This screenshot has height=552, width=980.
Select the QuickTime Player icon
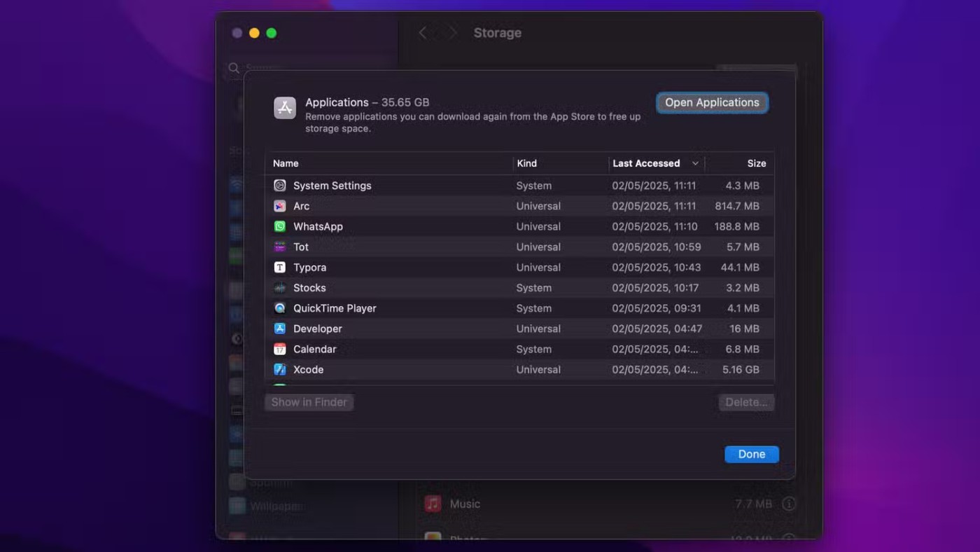coord(280,308)
